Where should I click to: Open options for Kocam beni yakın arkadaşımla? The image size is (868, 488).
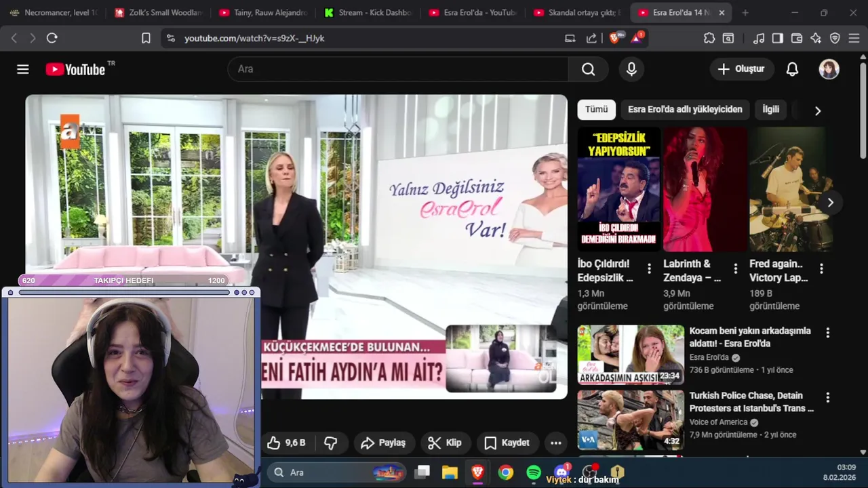point(827,333)
